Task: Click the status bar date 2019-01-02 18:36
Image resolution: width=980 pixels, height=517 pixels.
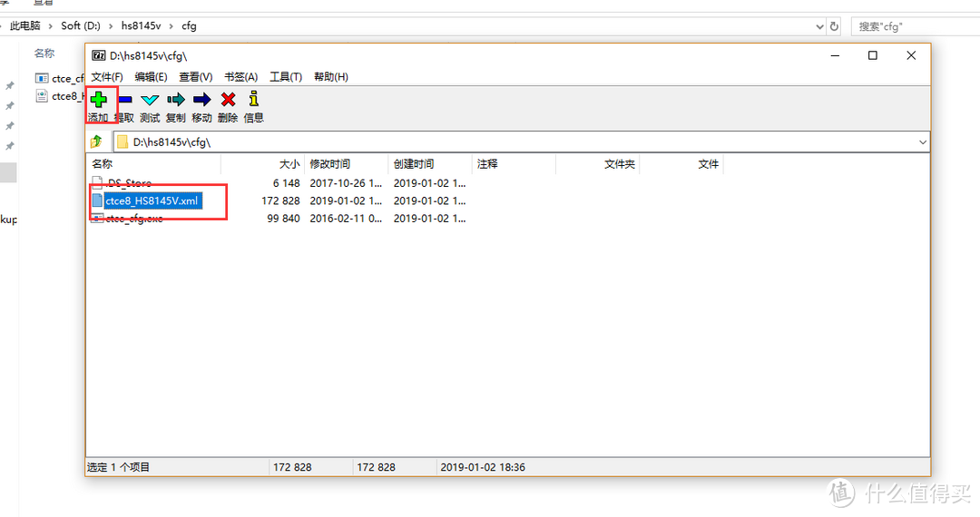Action: (483, 467)
